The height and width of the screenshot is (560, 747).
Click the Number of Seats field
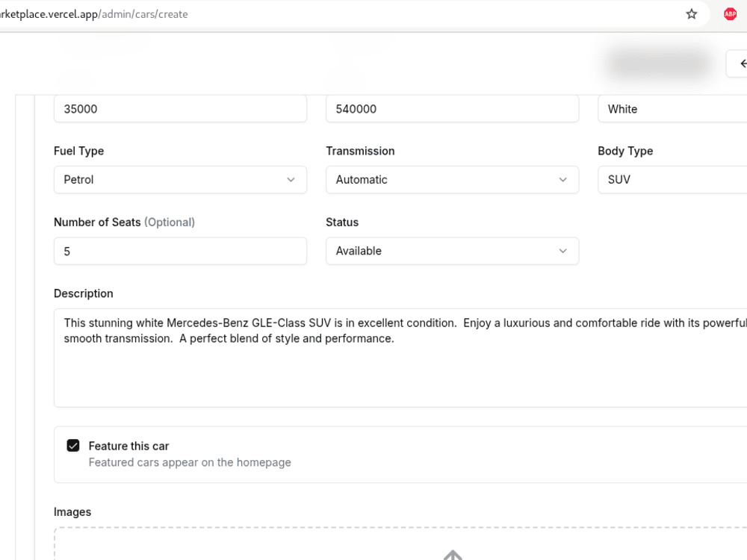[180, 251]
